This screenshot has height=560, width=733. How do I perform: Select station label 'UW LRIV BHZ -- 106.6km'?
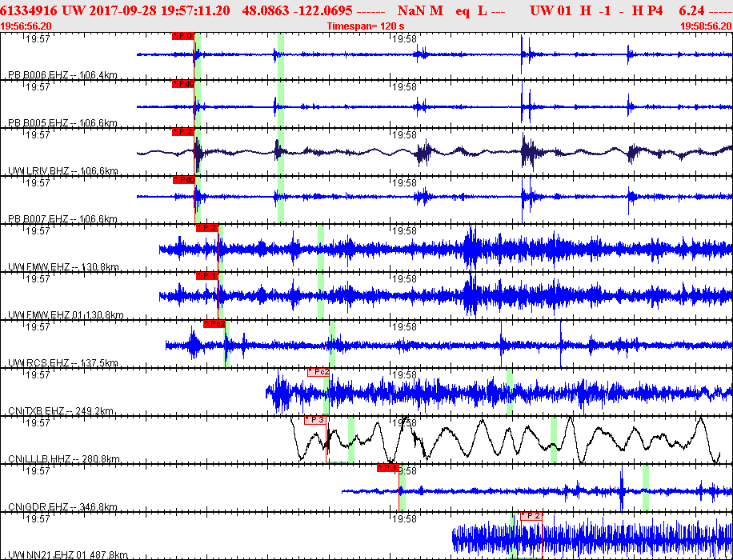pyautogui.click(x=62, y=171)
